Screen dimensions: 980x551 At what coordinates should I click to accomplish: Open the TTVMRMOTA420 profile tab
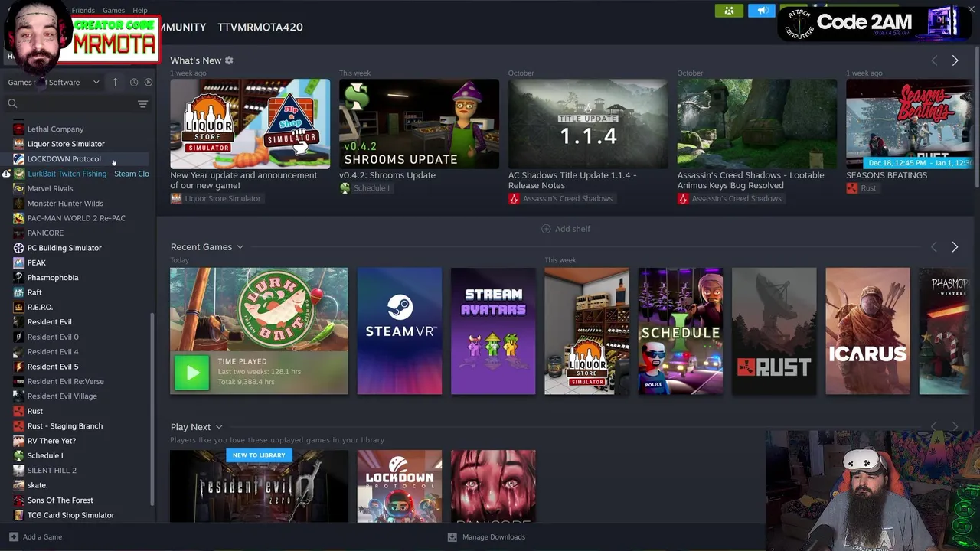click(x=260, y=27)
